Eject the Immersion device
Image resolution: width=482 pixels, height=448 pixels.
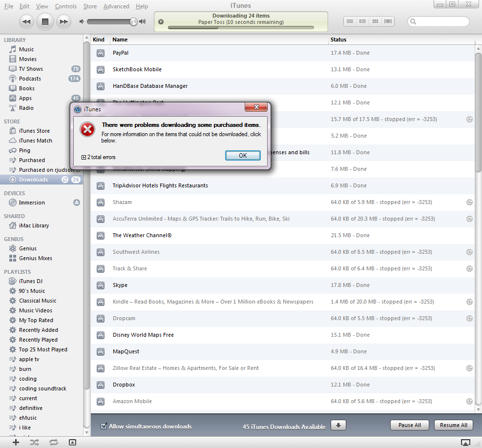point(77,203)
